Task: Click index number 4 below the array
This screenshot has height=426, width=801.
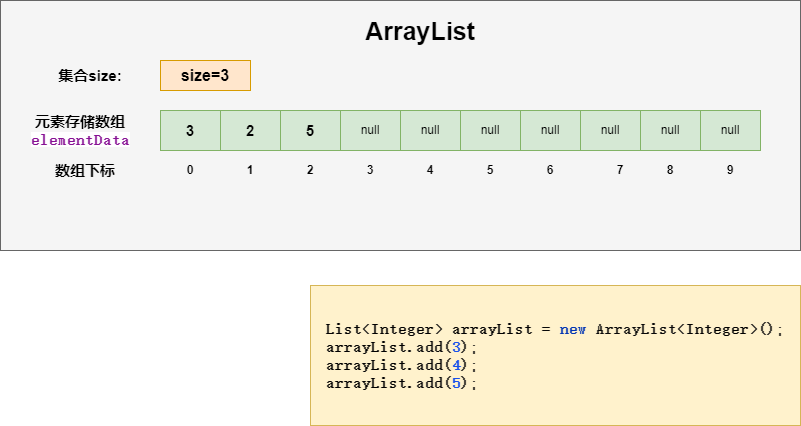Action: click(430, 170)
